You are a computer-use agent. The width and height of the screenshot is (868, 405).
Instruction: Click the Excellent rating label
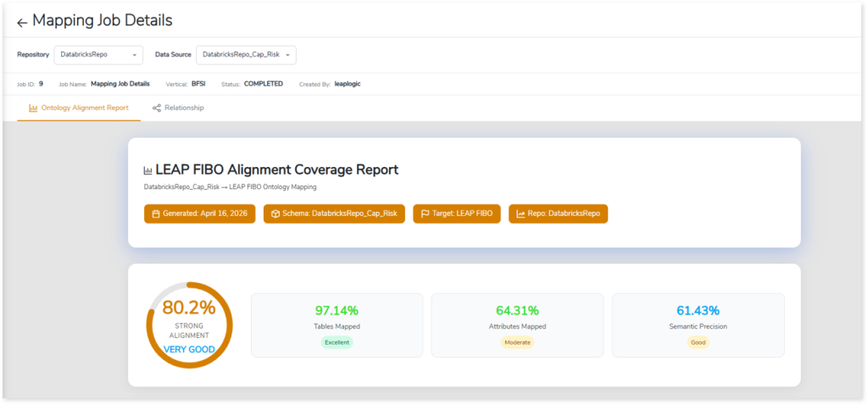point(337,343)
